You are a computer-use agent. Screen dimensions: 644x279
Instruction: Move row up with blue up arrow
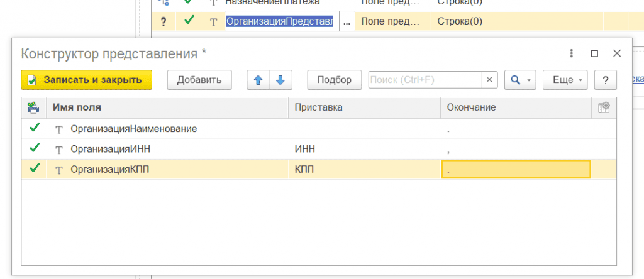[258, 80]
